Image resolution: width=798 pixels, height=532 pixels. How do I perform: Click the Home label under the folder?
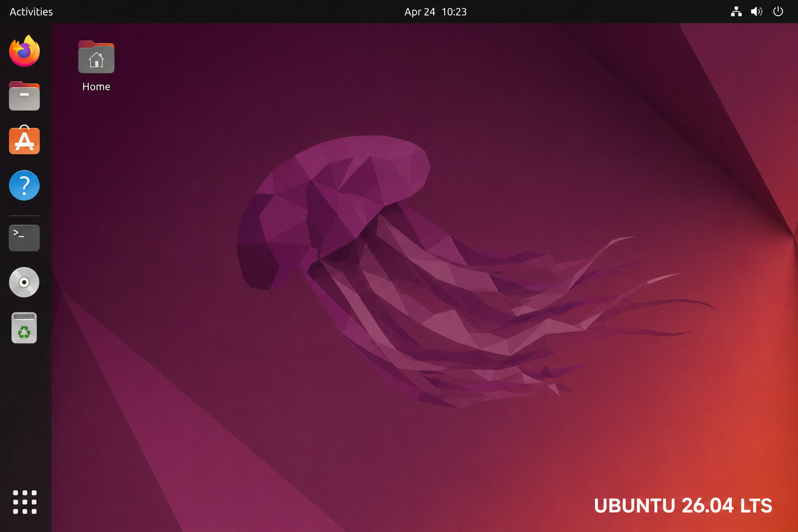[96, 87]
